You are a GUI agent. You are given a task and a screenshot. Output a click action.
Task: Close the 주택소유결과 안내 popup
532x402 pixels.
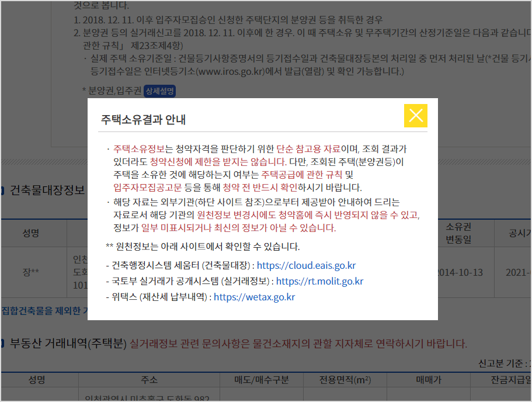[x=416, y=116]
